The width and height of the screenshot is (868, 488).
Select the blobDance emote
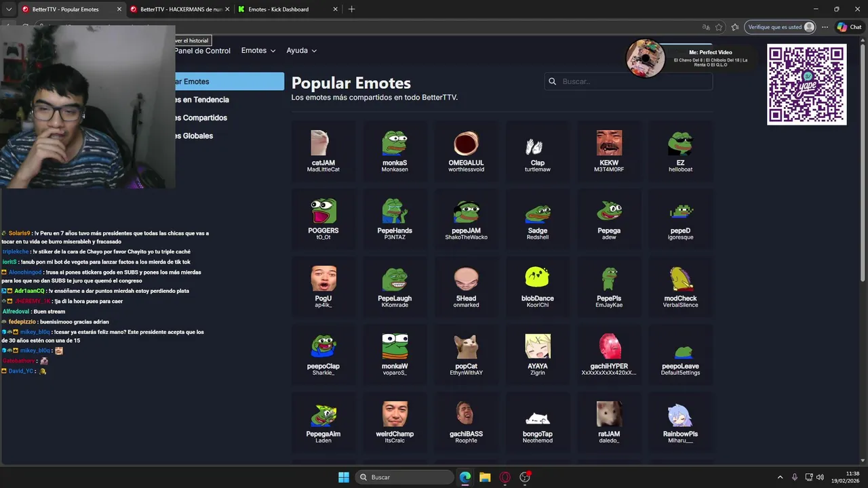click(538, 286)
